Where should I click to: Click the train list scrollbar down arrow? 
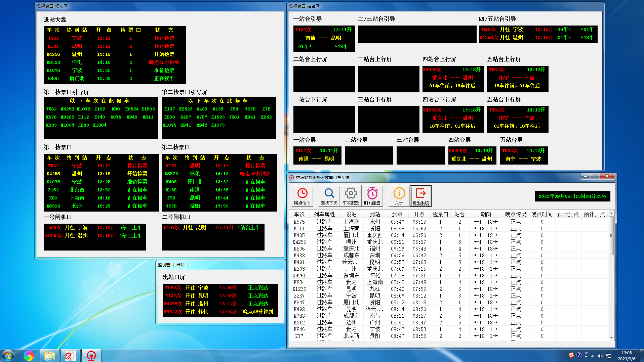[611, 337]
